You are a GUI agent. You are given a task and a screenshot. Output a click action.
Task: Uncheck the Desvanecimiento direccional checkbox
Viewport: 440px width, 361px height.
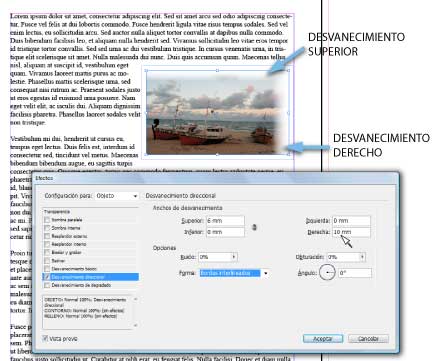[47, 277]
